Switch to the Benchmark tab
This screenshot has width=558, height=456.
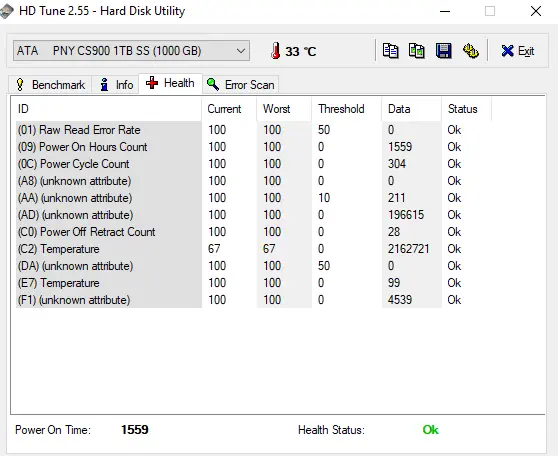click(x=50, y=85)
